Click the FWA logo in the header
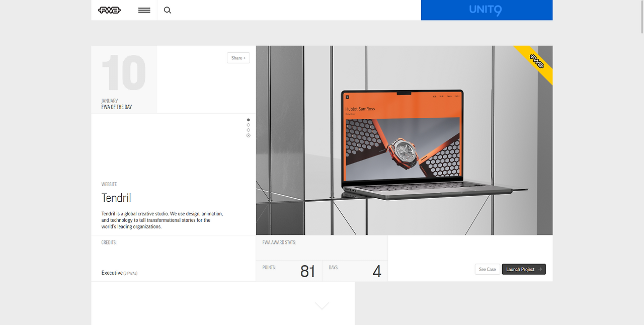The image size is (644, 325). pos(109,10)
